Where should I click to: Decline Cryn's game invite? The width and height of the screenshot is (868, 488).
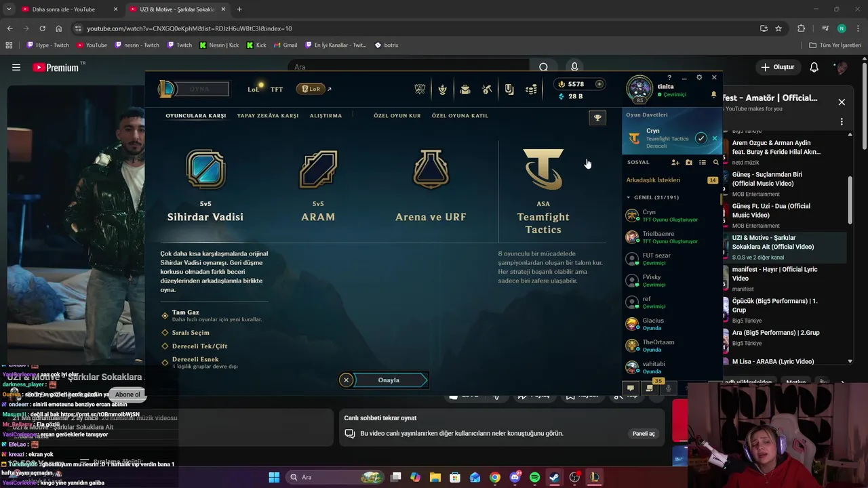[714, 138]
